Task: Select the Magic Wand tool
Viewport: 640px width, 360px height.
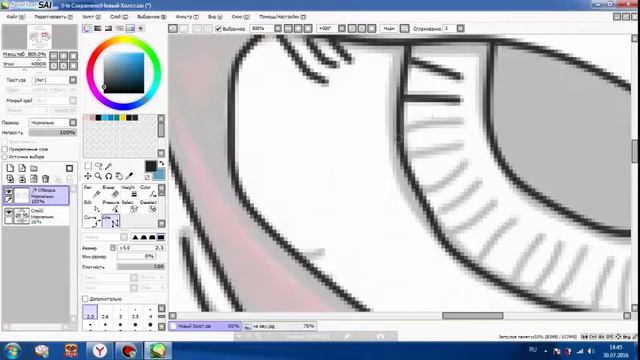Action: [108, 166]
